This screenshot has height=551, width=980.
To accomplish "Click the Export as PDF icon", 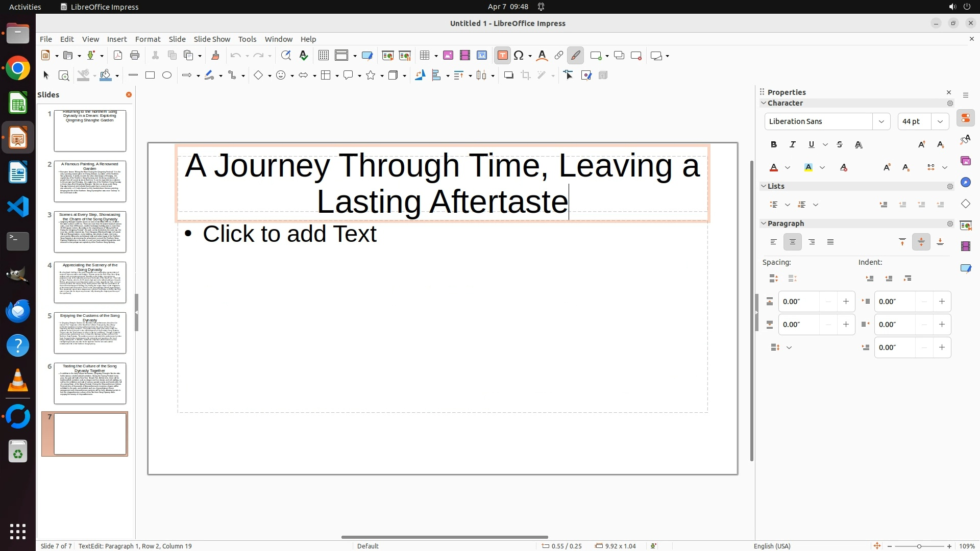I will tap(118, 56).
